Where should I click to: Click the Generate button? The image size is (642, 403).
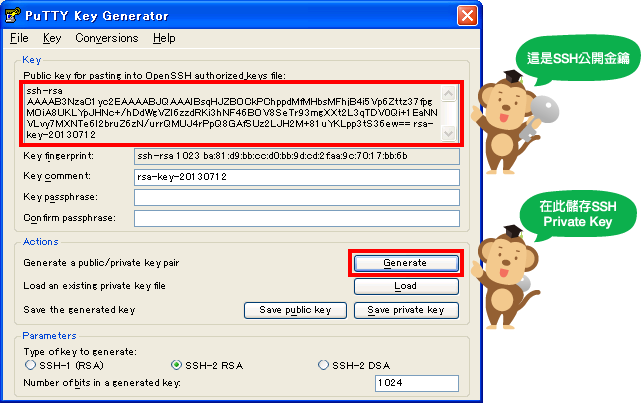[406, 263]
